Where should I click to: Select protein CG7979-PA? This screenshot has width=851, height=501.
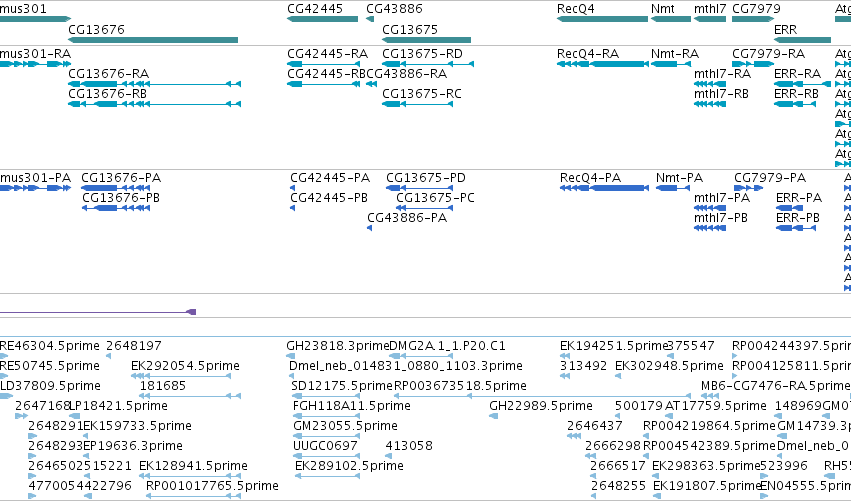pos(770,178)
